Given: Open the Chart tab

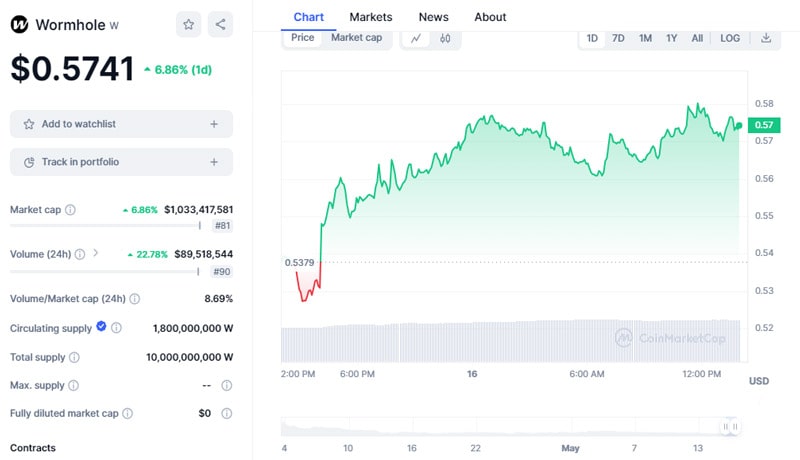Looking at the screenshot, I should pyautogui.click(x=309, y=17).
